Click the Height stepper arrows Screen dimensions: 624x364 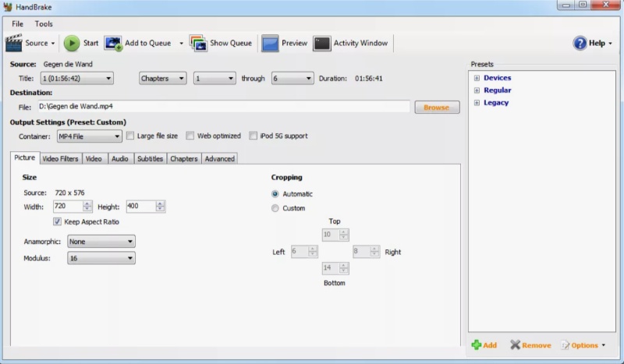160,206
